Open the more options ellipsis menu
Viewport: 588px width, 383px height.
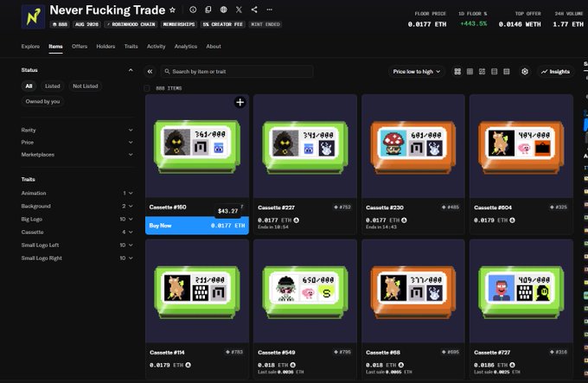point(269,10)
